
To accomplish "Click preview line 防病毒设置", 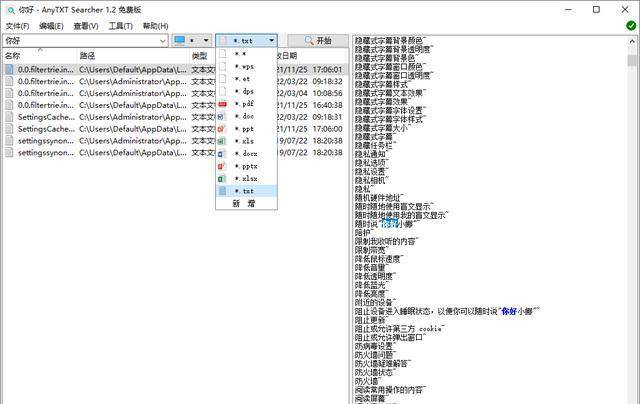I will tap(375, 346).
